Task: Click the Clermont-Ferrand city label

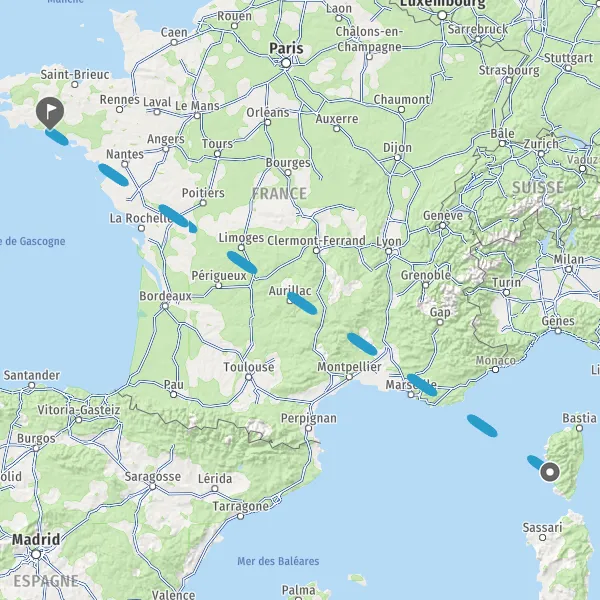Action: coord(316,241)
